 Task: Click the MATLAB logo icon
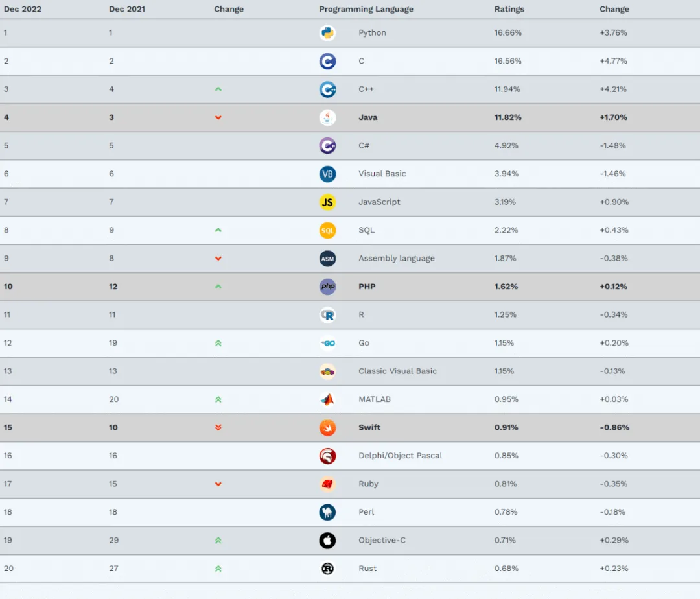click(x=327, y=399)
